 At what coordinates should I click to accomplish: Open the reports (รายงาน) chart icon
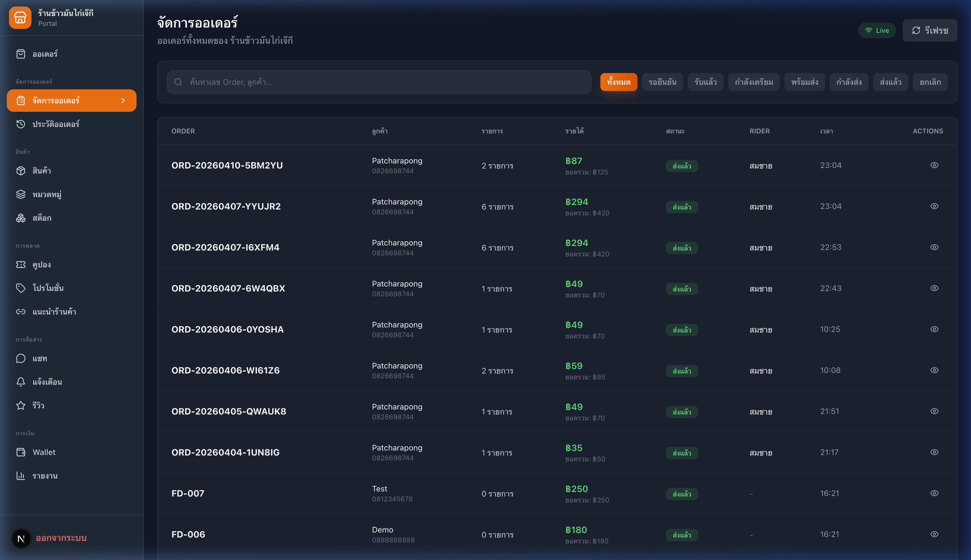click(21, 476)
